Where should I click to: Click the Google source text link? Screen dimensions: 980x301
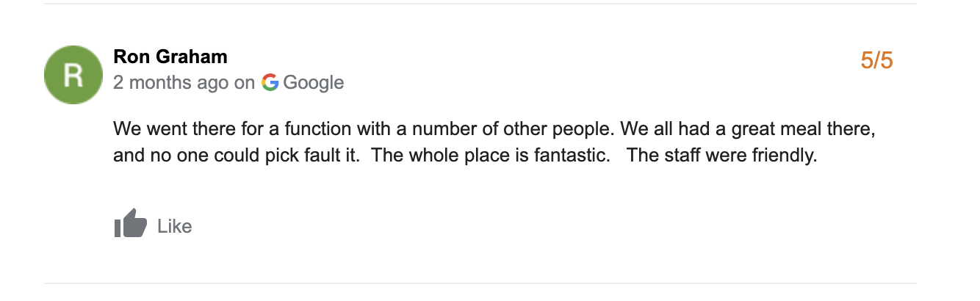(314, 82)
